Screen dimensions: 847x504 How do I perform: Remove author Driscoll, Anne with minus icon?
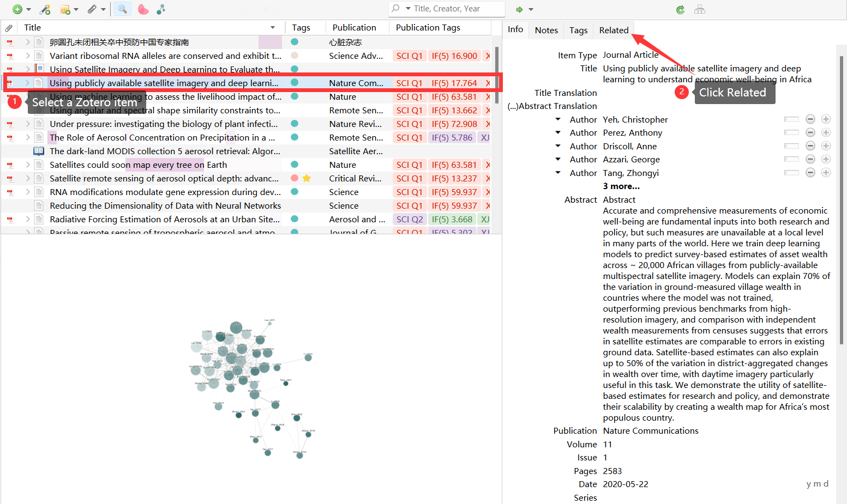pos(810,146)
